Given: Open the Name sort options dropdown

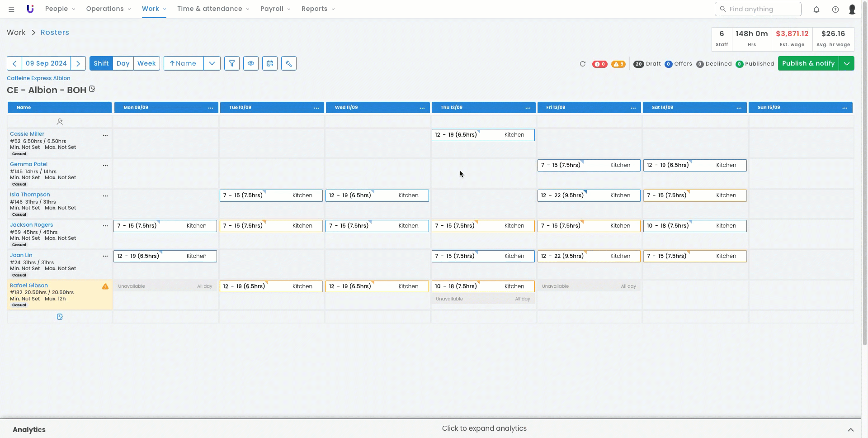Looking at the screenshot, I should (212, 63).
